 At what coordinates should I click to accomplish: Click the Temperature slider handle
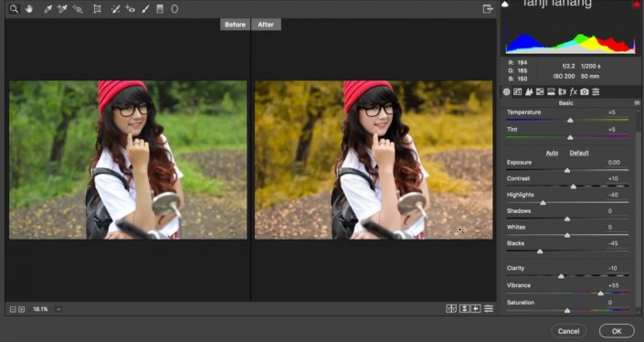click(570, 120)
